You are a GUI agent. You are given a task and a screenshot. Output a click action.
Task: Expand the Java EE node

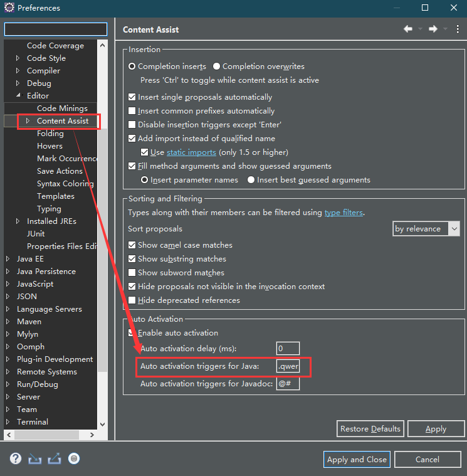coord(8,258)
